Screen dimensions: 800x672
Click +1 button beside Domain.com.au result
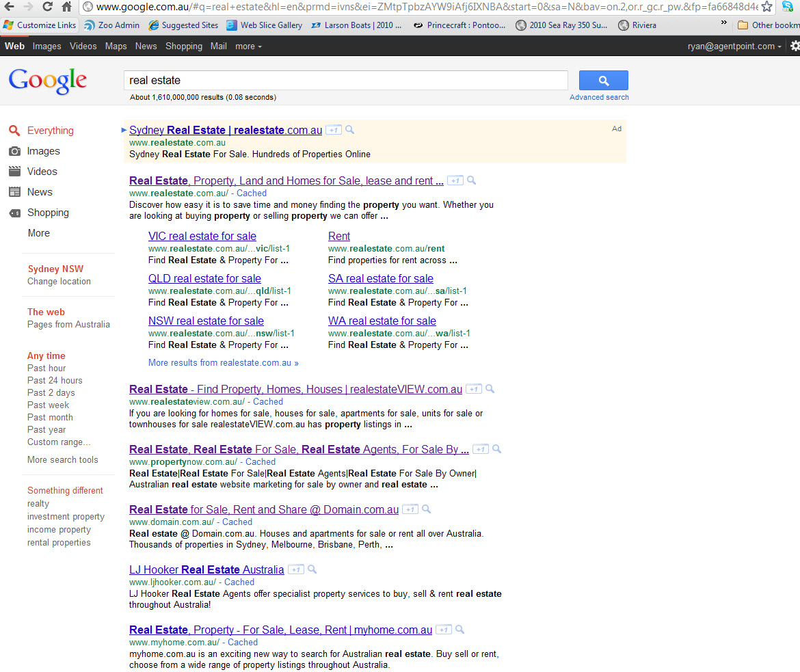click(x=410, y=509)
